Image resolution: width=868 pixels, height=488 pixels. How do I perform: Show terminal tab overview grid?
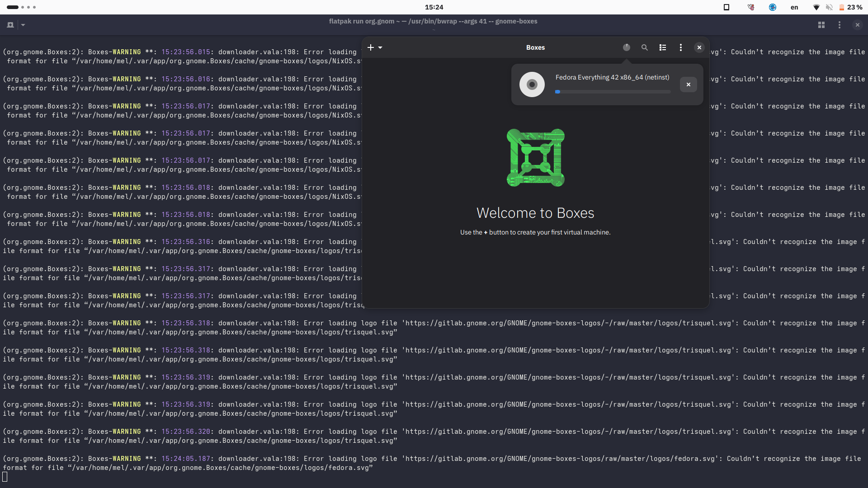821,25
